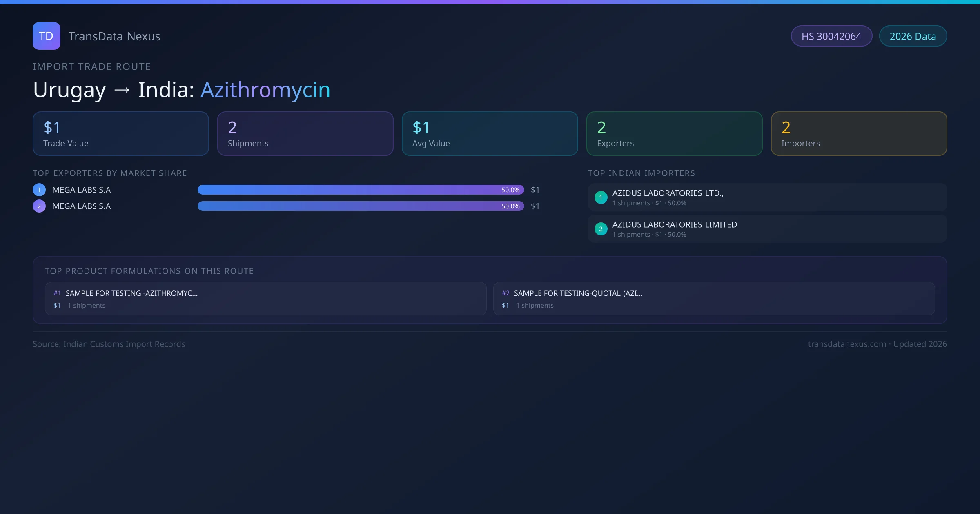Screen dimensions: 980x514
Task: Click the first exporter's market share bar
Action: click(361, 190)
